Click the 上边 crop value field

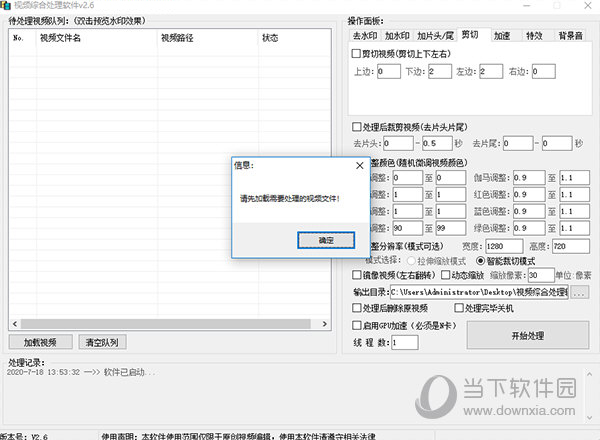389,71
